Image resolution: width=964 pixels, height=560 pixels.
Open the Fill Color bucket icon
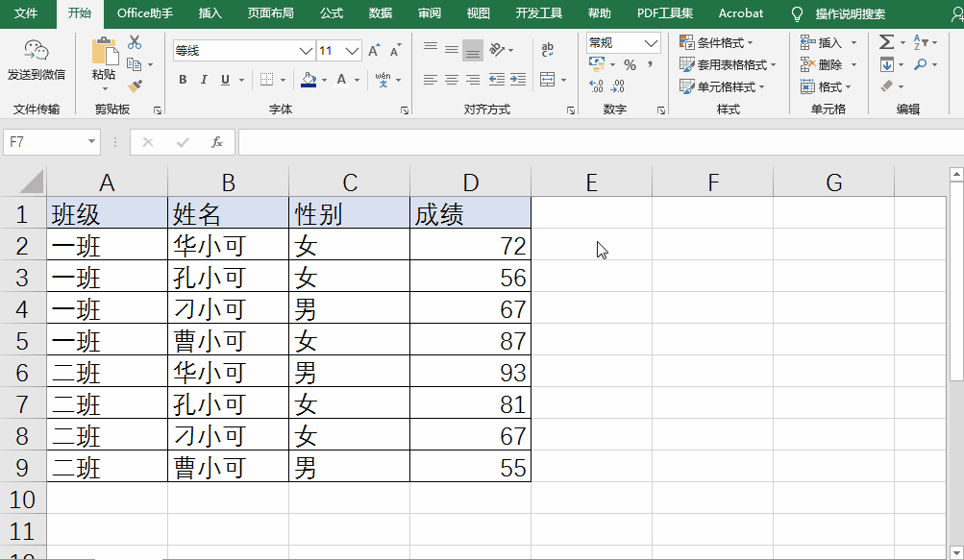309,80
